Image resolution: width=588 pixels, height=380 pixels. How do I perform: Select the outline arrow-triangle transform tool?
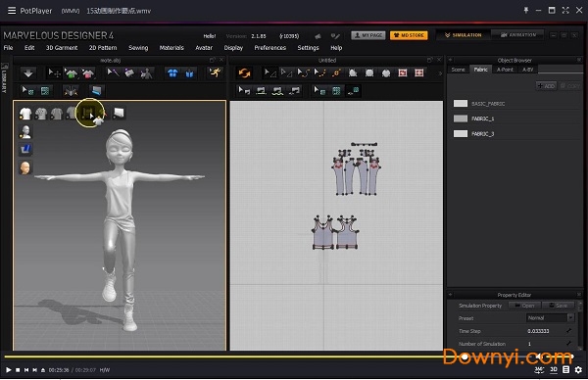click(x=286, y=72)
